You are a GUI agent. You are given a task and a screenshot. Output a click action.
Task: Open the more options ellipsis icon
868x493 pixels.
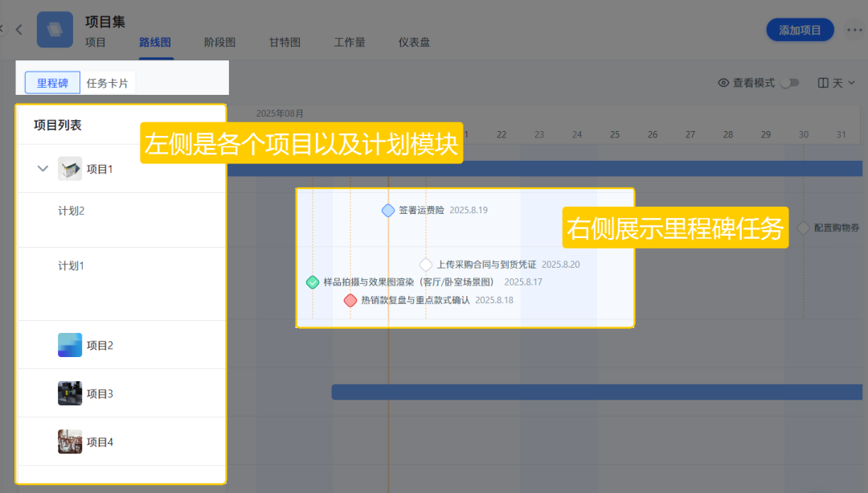(854, 29)
